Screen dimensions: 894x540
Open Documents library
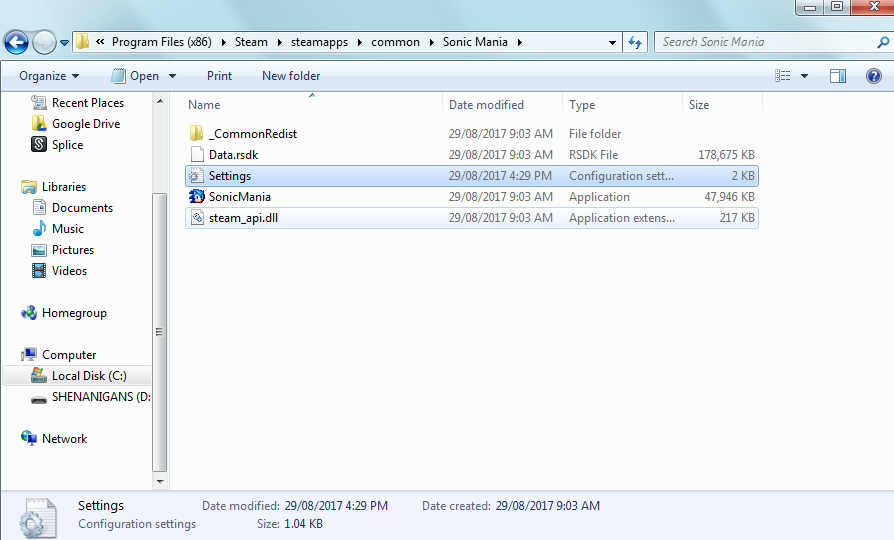(x=73, y=208)
